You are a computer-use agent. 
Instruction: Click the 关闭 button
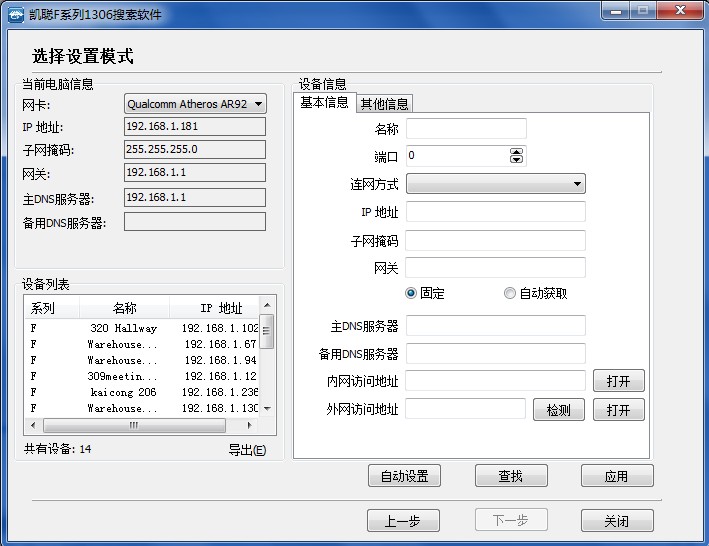pos(617,521)
